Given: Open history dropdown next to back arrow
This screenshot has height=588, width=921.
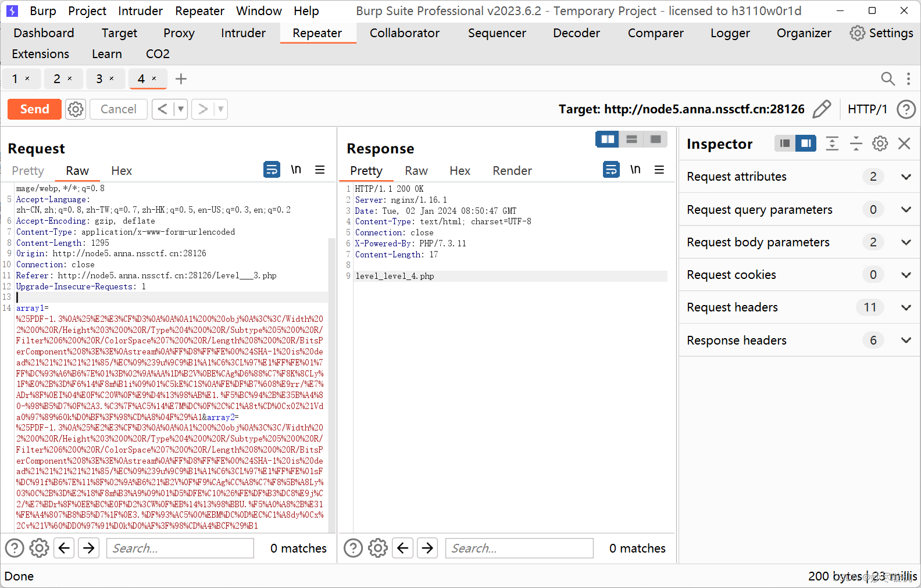Looking at the screenshot, I should coord(181,109).
